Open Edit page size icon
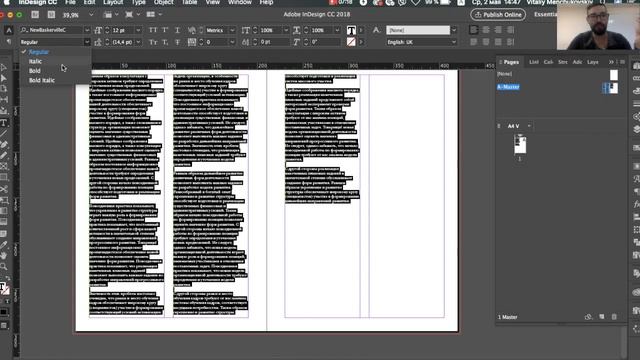Image resolution: width=640 pixels, height=360 pixels. 588,317
